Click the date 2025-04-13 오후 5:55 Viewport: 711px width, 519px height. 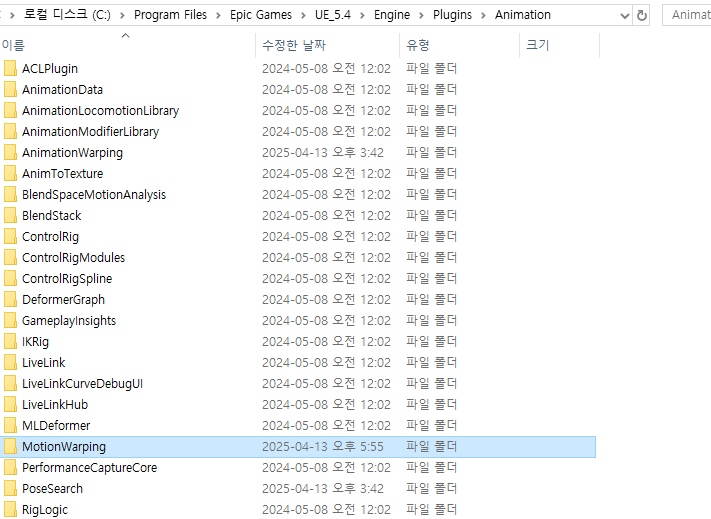323,446
